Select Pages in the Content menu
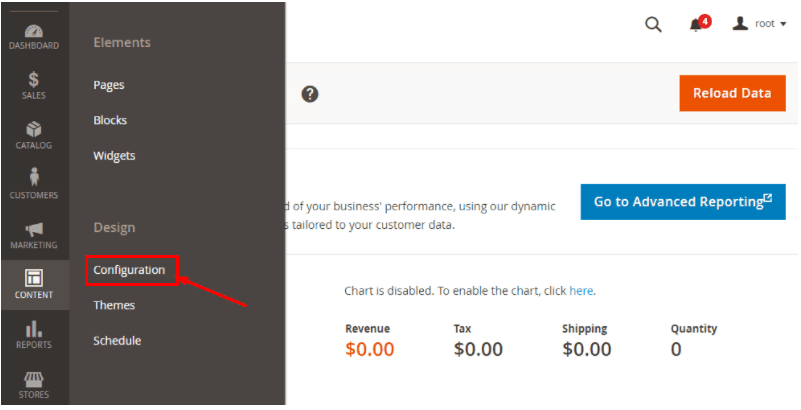This screenshot has width=801, height=410. point(109,85)
